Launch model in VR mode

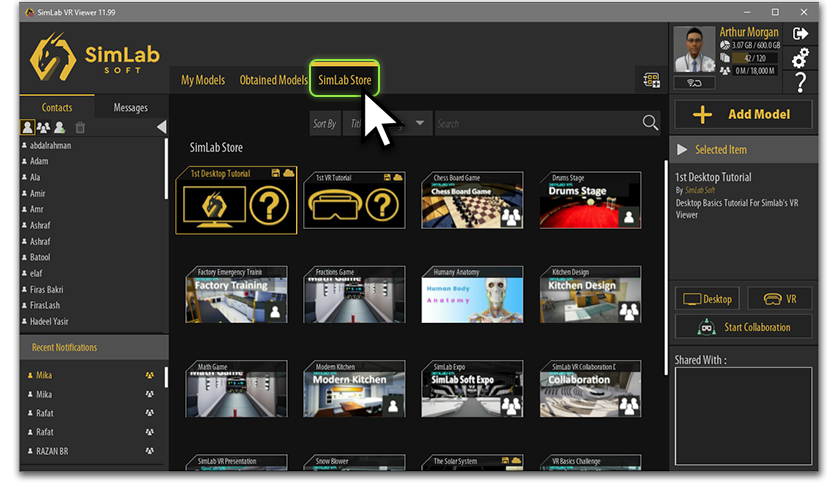click(x=780, y=299)
